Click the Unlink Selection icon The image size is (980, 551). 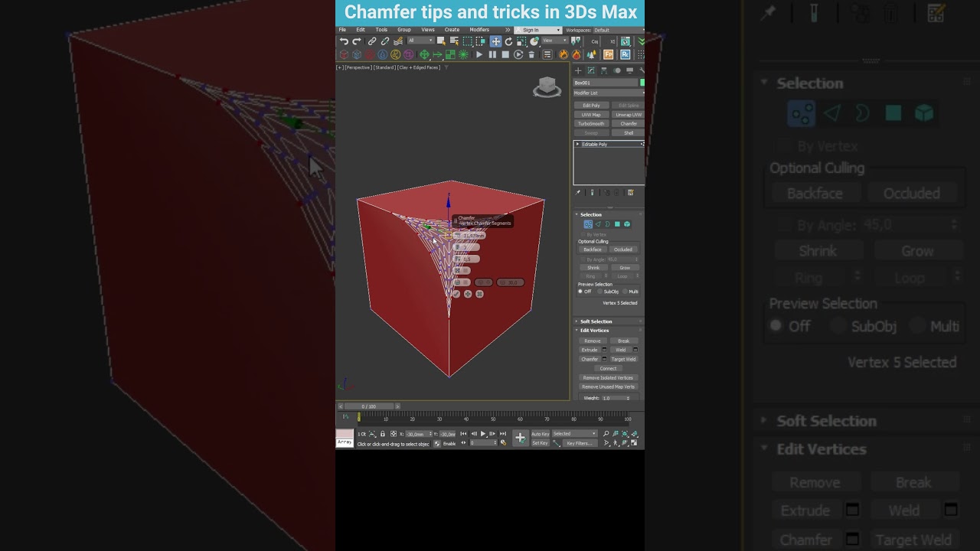tap(385, 41)
